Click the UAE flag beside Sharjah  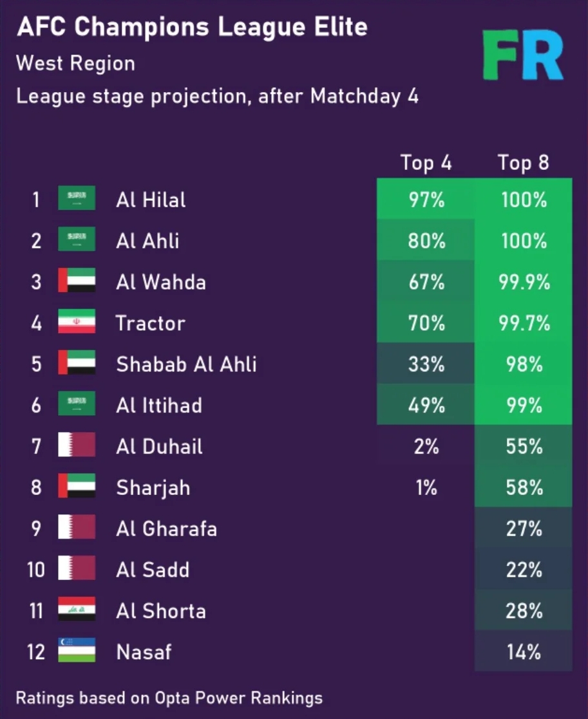click(77, 487)
